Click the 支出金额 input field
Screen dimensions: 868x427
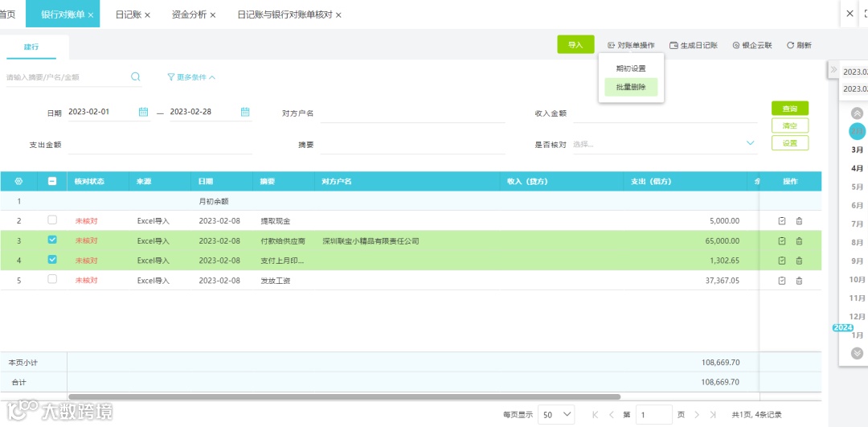pos(159,145)
